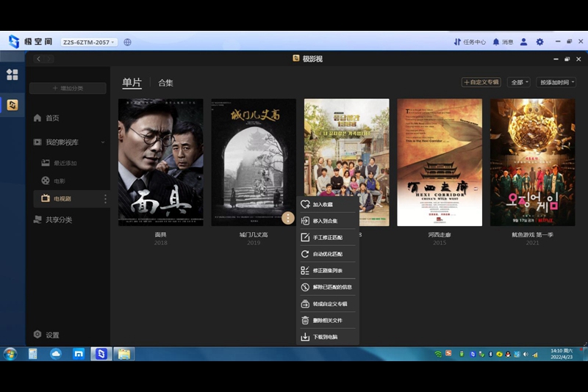Open 最近添加 recently added
The height and width of the screenshot is (392, 588).
[59, 163]
